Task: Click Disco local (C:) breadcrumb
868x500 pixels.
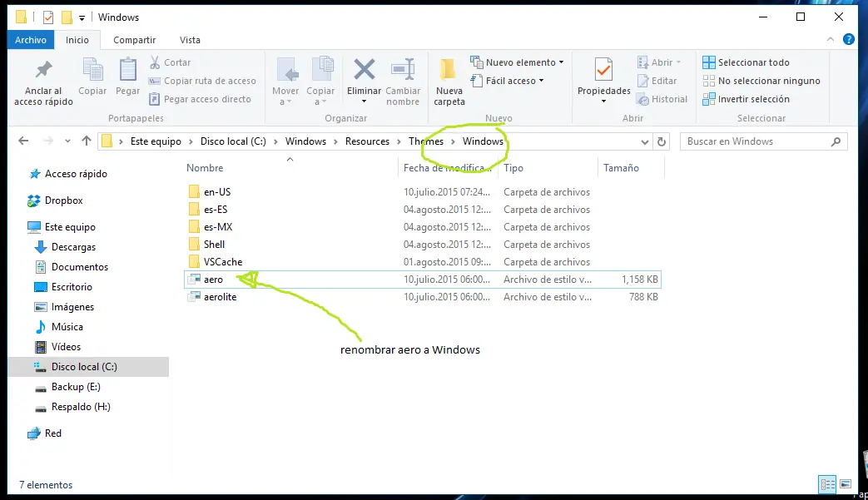Action: (233, 141)
